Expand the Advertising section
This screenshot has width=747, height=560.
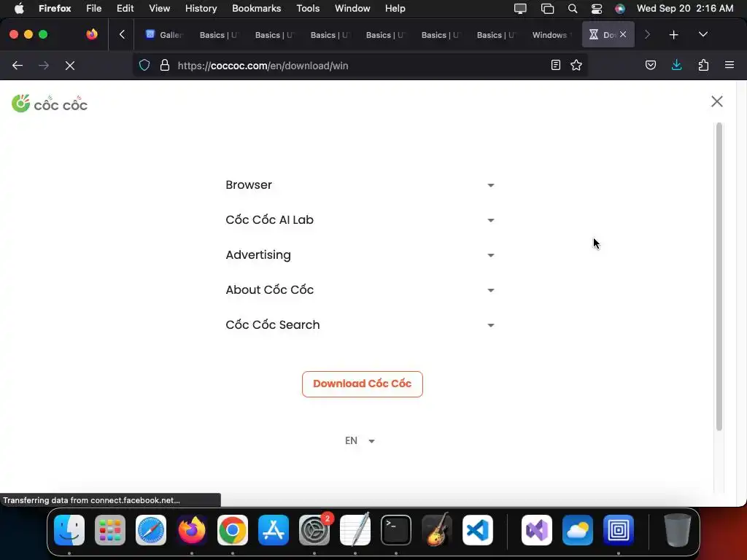pos(360,254)
